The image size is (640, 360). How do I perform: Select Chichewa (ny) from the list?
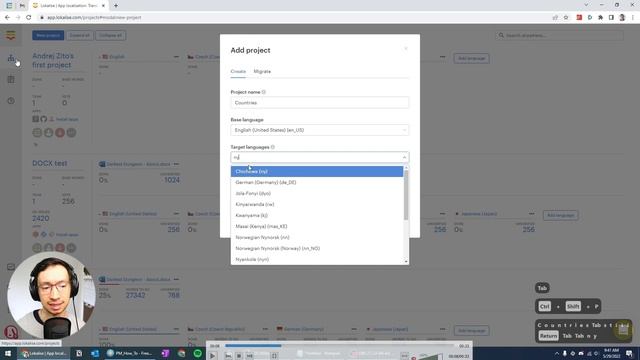tap(317, 171)
